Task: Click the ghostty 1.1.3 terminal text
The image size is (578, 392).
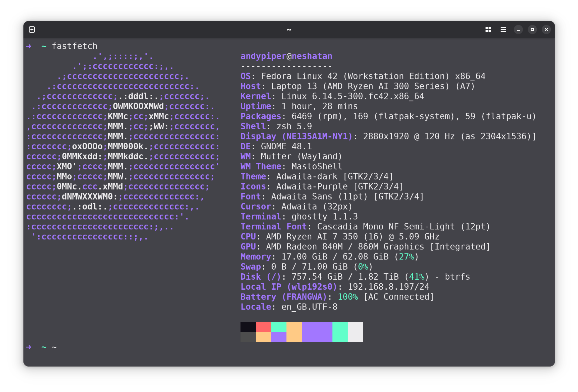Action: point(324,217)
